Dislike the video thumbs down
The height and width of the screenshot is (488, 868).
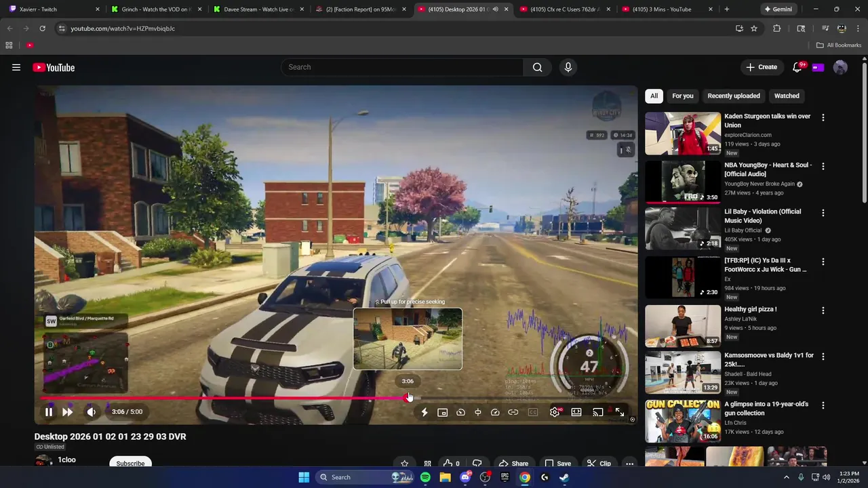(477, 464)
